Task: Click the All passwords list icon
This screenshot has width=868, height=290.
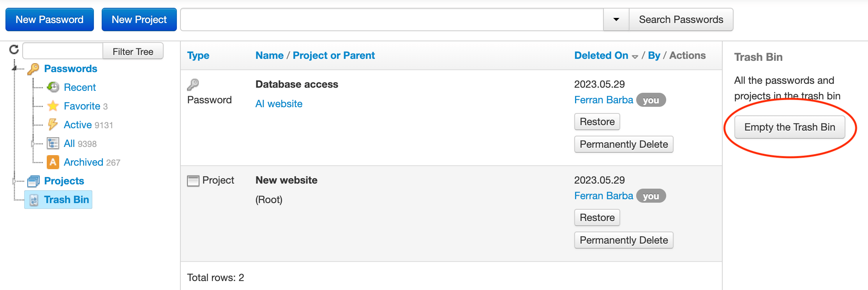Action: click(53, 143)
